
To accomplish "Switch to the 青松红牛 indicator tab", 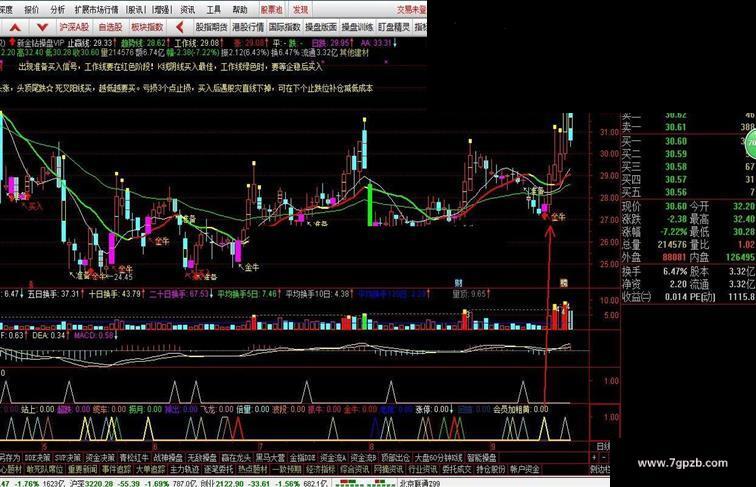I will [134, 458].
